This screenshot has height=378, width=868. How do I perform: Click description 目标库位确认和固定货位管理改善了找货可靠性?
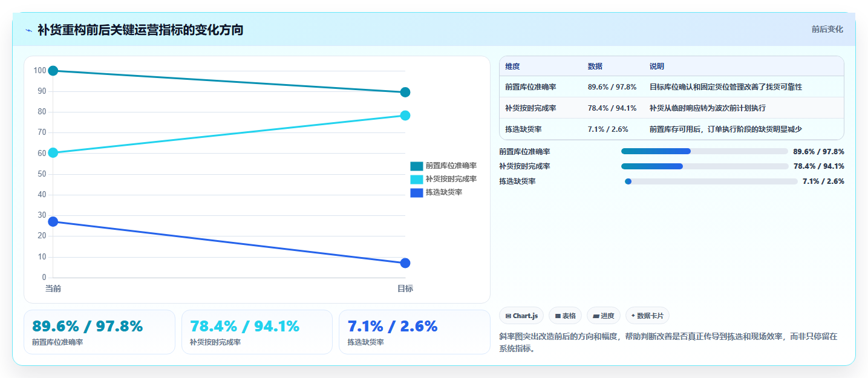click(x=726, y=87)
